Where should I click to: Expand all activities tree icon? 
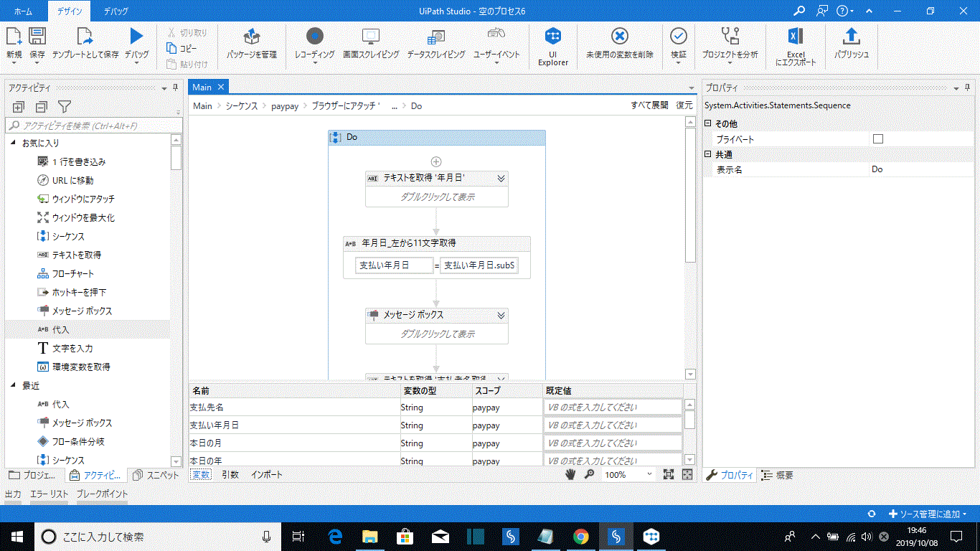point(19,107)
